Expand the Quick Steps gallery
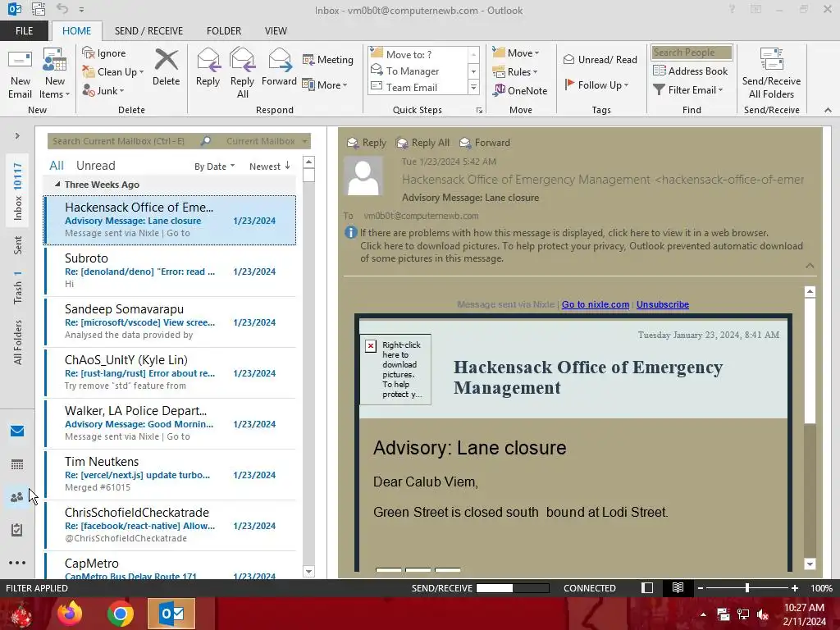 pos(473,87)
